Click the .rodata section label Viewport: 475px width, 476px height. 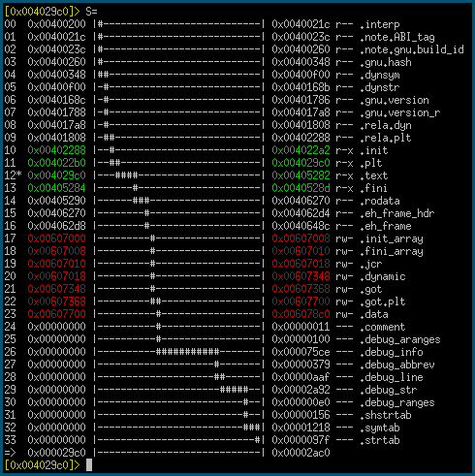click(379, 201)
